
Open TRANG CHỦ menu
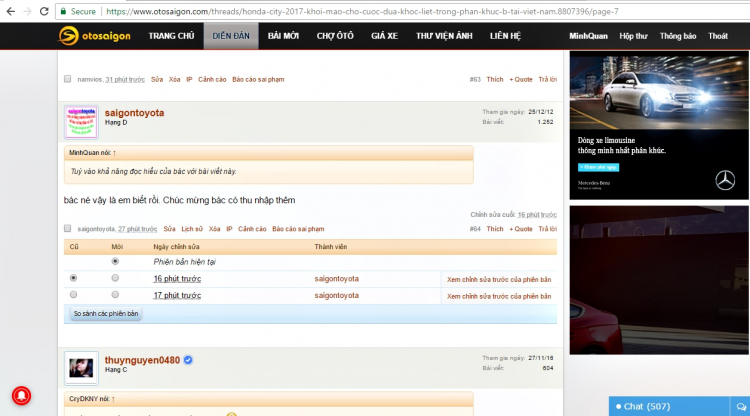tap(171, 36)
